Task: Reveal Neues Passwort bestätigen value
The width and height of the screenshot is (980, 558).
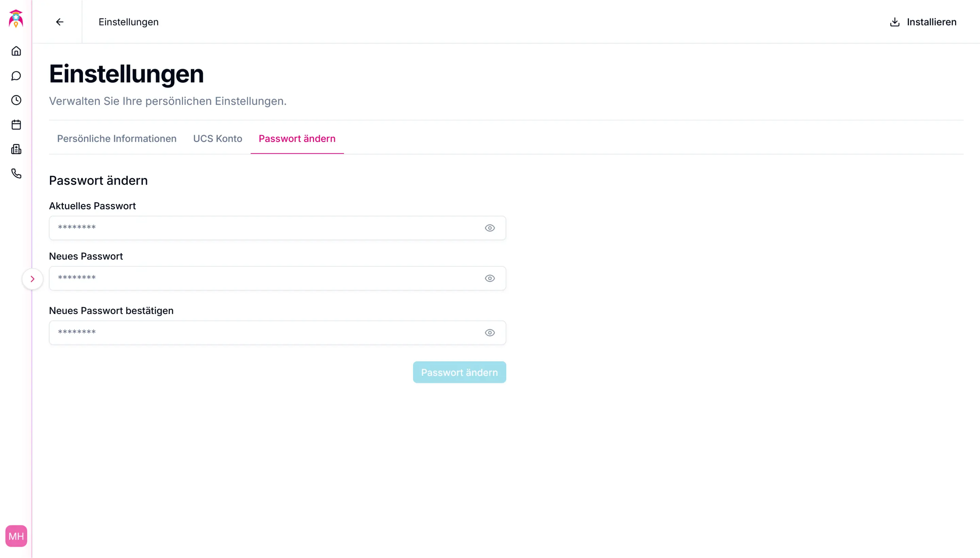Action: pos(489,333)
